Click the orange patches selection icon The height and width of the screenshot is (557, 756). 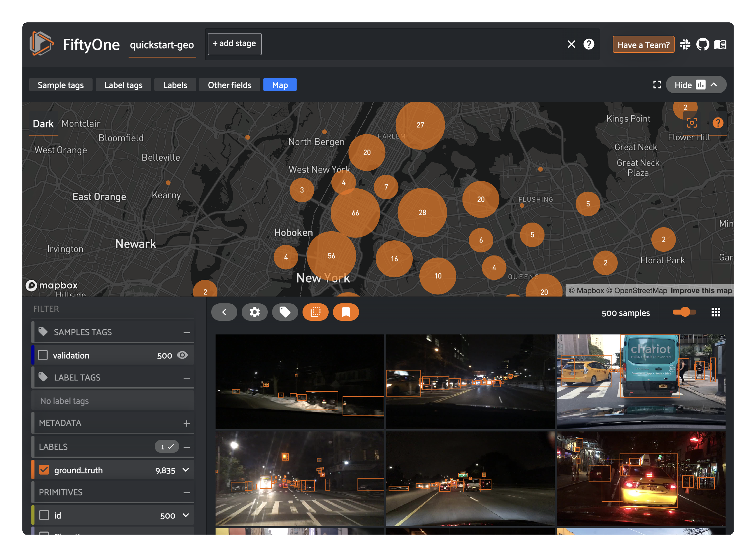pos(315,312)
